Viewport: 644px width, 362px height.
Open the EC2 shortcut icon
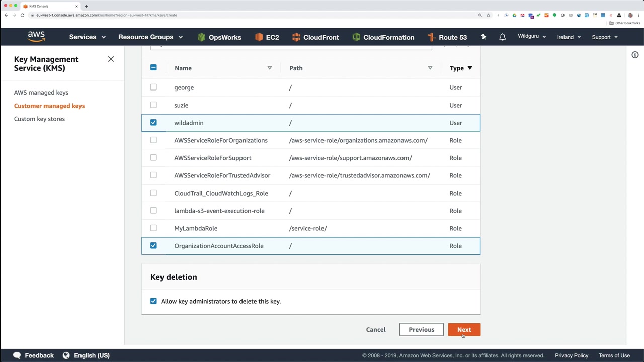259,37
